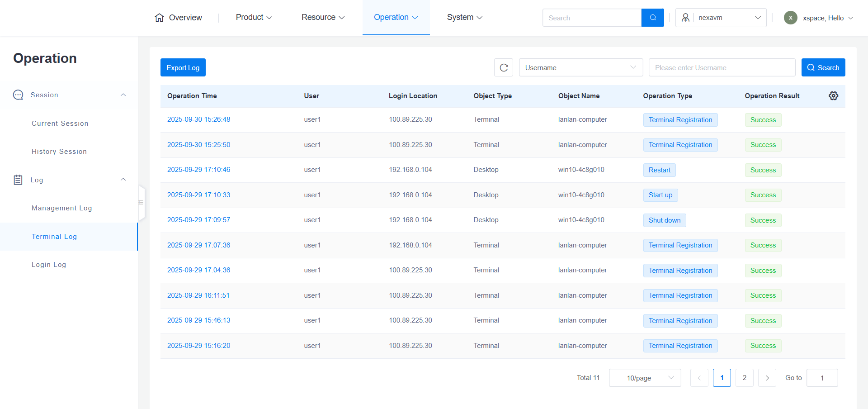
Task: Click the Export Log button
Action: (x=183, y=68)
